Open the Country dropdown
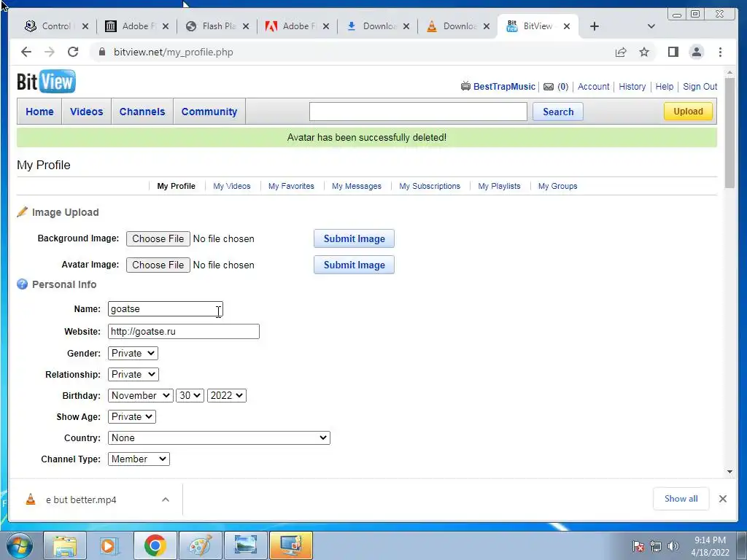Screen dimensions: 747x560 (219, 437)
